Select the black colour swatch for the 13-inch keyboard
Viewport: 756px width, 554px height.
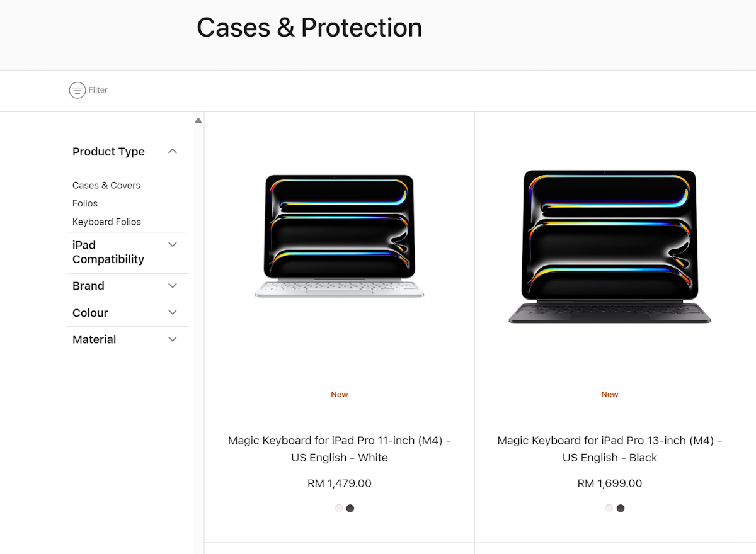pyautogui.click(x=621, y=508)
